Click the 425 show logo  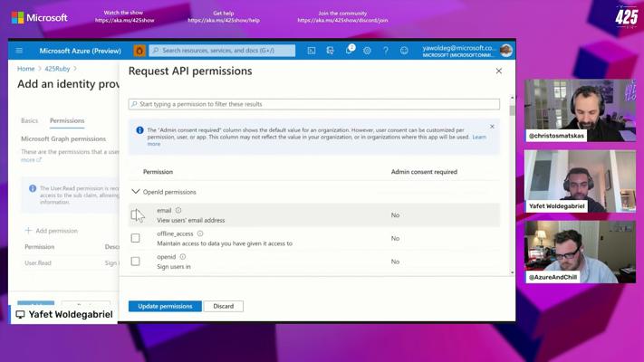tap(627, 18)
